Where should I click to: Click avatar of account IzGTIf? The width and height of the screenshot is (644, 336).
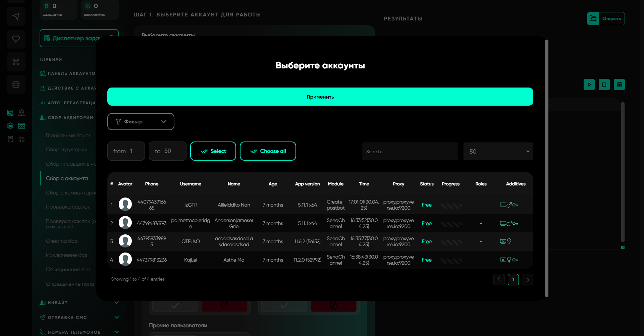click(125, 205)
